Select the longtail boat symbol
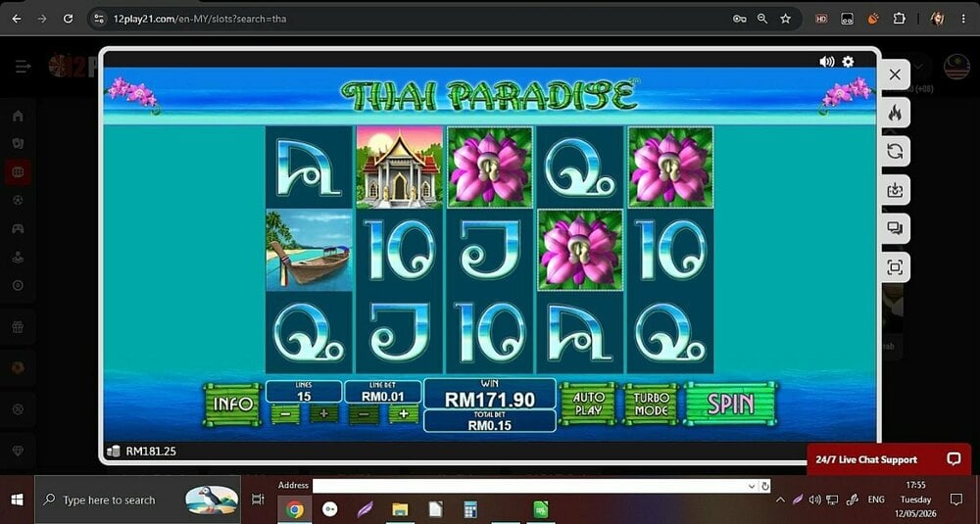 309,251
